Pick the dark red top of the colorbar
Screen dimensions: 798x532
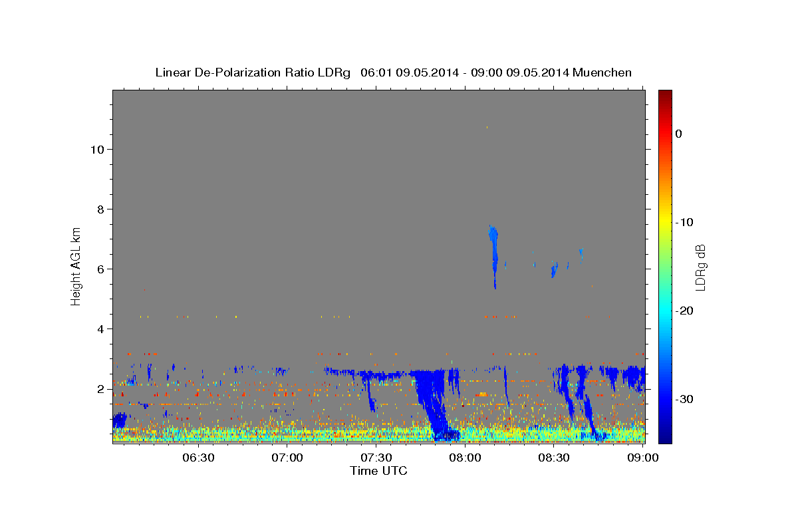click(x=665, y=96)
